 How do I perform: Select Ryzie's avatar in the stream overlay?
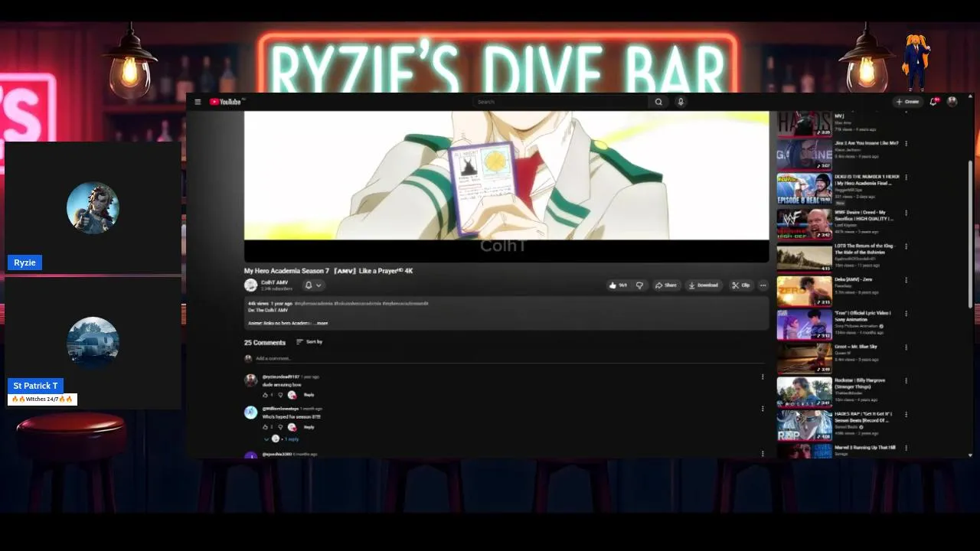click(93, 208)
